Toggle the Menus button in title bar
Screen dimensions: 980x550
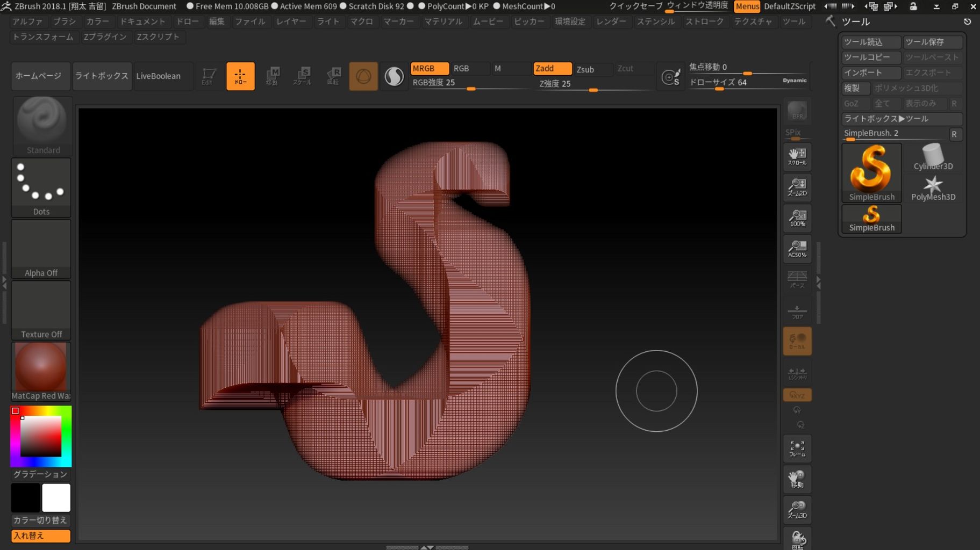pos(747,6)
